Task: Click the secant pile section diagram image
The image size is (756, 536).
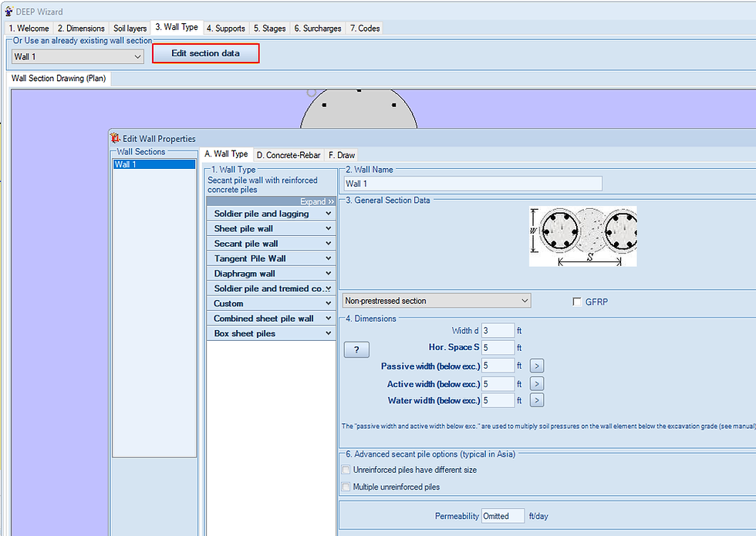Action: 582,236
